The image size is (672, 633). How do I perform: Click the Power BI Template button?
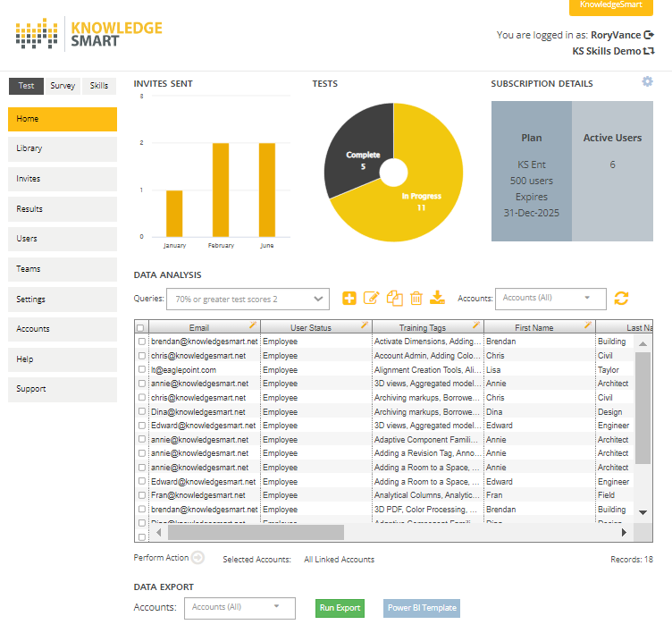coord(422,608)
